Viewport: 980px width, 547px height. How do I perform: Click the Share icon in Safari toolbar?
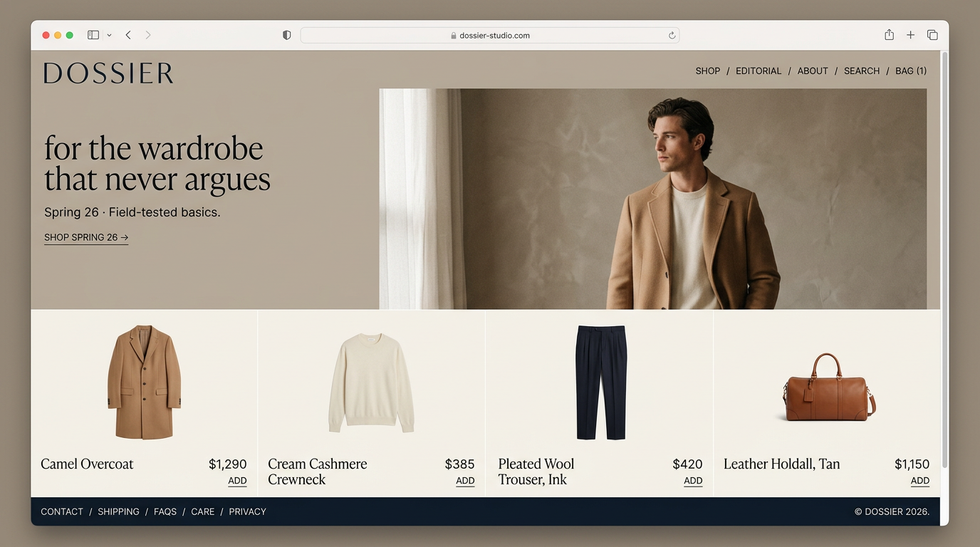pos(889,35)
